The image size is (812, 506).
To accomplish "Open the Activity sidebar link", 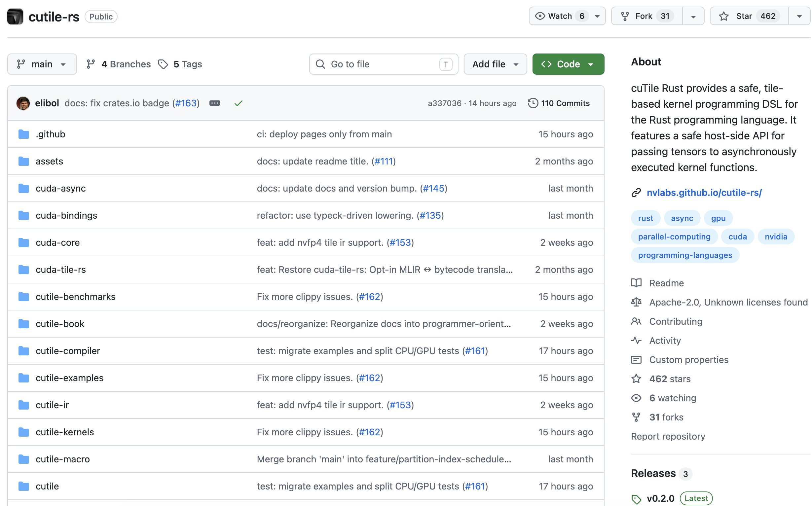I will click(x=665, y=341).
